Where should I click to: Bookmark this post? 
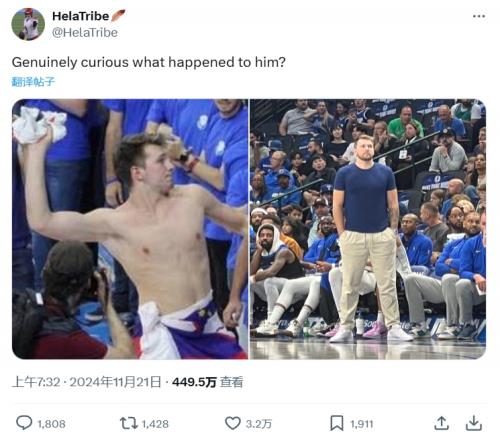337,423
